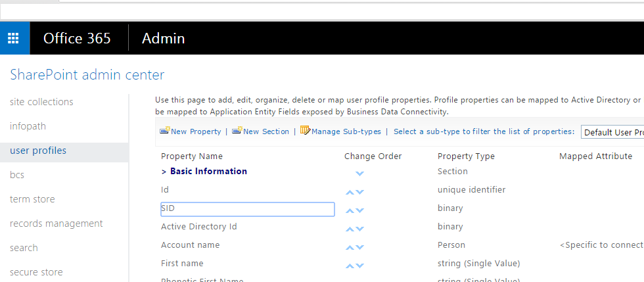Click the New Section link

click(265, 131)
